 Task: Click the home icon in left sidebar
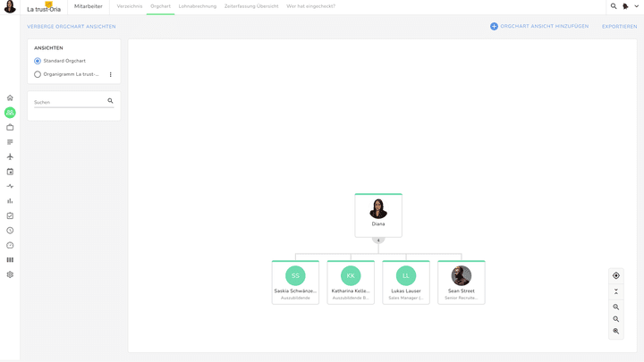tap(10, 98)
